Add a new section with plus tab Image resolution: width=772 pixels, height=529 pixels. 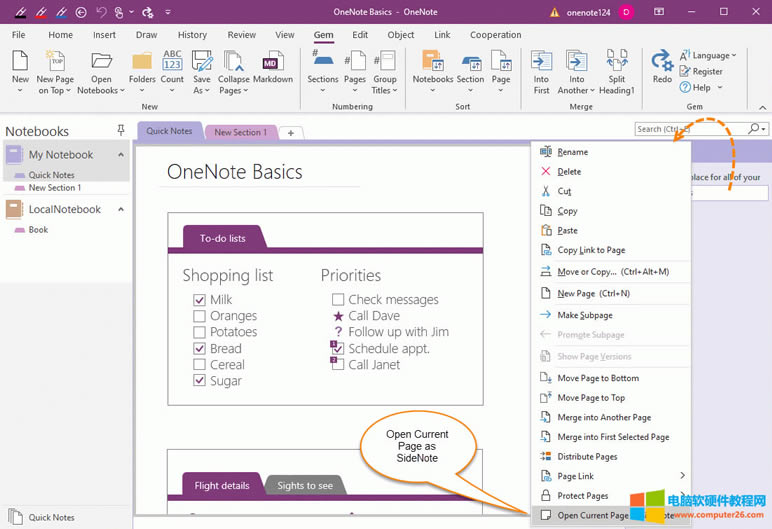[290, 132]
